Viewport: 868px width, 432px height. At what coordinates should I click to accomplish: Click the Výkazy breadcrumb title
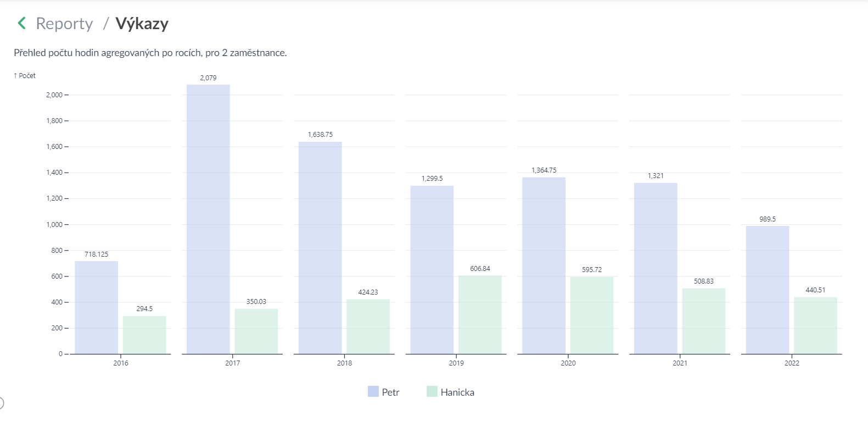point(142,24)
